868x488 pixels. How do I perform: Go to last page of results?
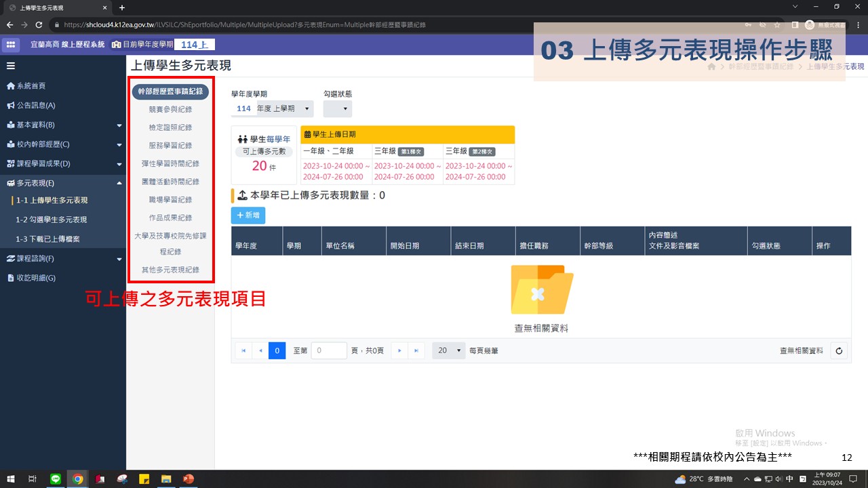[x=416, y=350]
